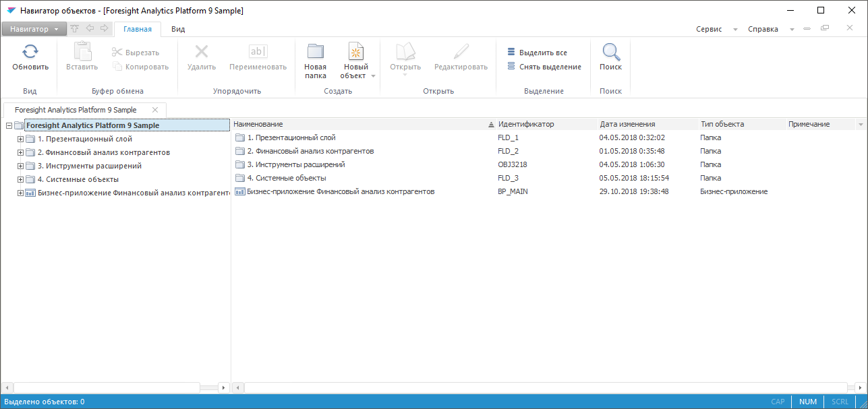Click the Новый объект icon
This screenshot has width=868, height=409.
[356, 51]
